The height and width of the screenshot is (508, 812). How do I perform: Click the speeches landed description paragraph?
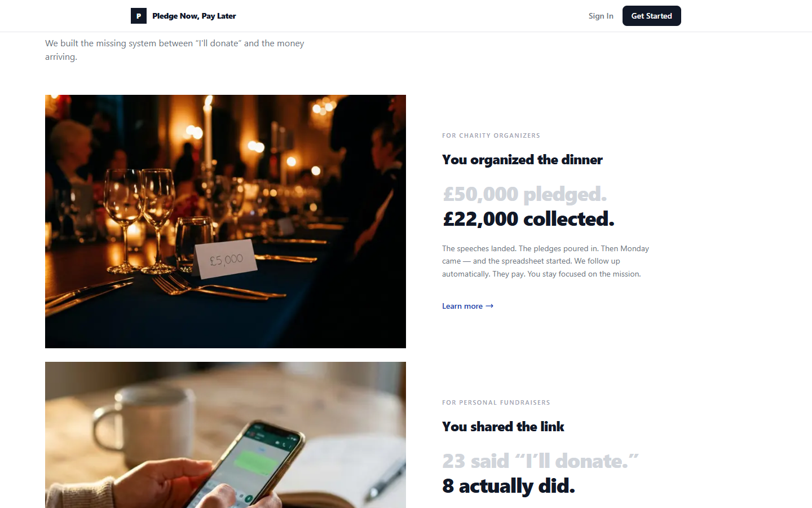coord(546,261)
